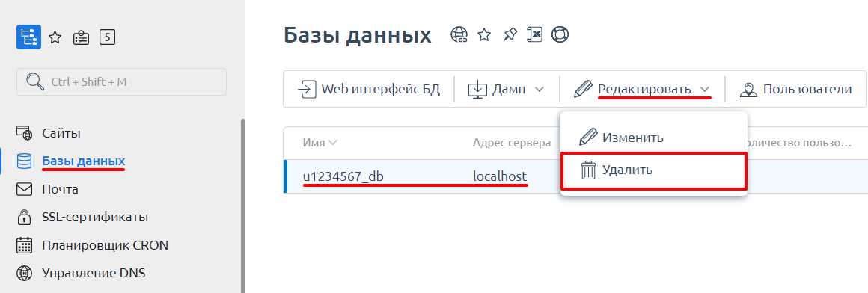Screen dimensions: 868x293
Task: Open help via the lifebuoy icon
Action: pyautogui.click(x=560, y=35)
